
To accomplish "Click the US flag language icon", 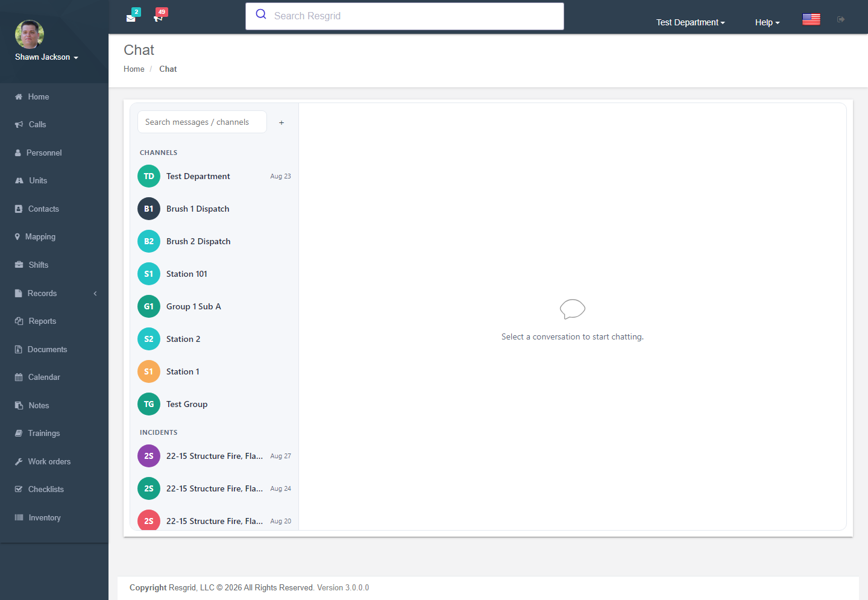I will (x=811, y=19).
